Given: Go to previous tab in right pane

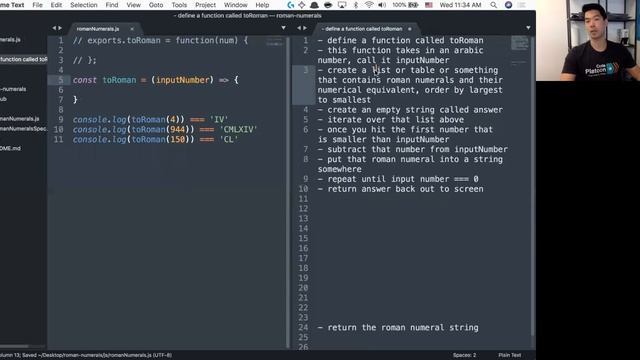Looking at the screenshot, I should 299,28.
